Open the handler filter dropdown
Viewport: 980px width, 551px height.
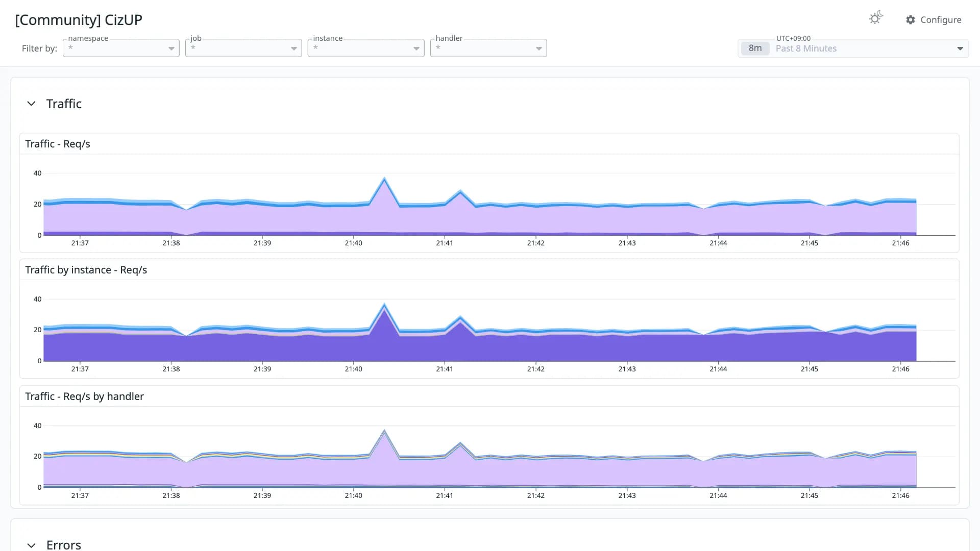click(488, 48)
